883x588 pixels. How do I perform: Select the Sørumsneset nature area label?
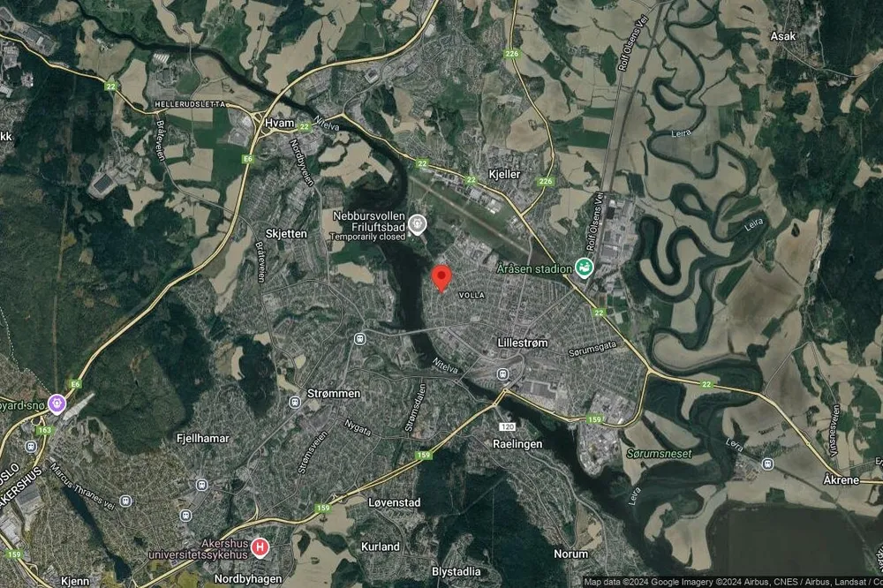click(x=659, y=454)
